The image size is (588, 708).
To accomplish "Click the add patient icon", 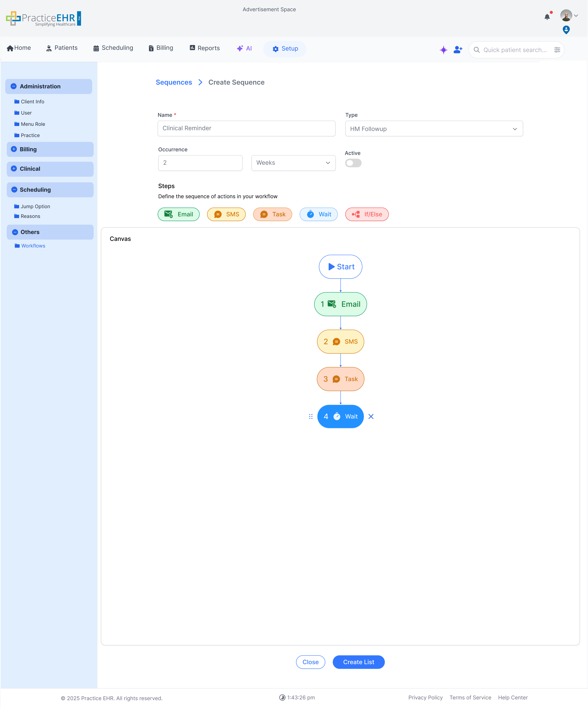I will pyautogui.click(x=457, y=50).
